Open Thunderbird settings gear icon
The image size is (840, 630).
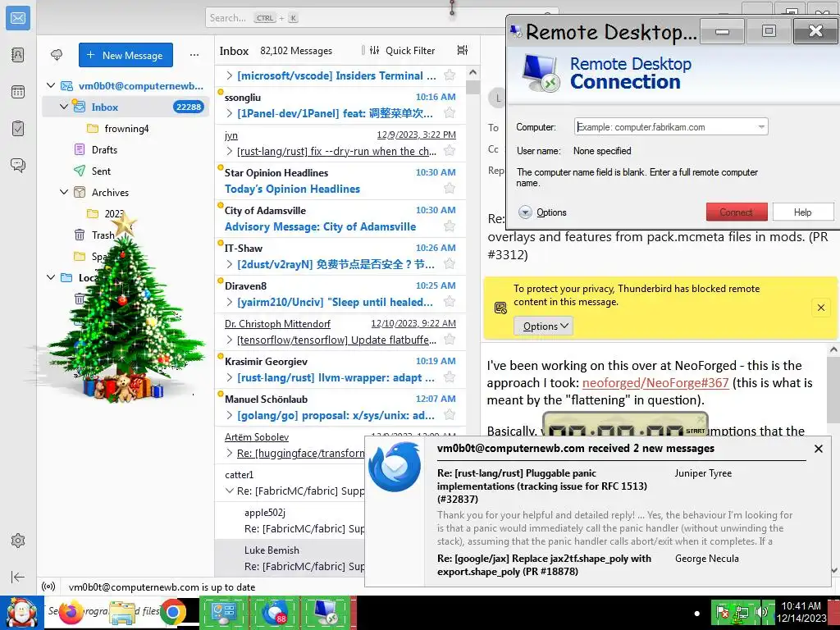click(x=18, y=541)
